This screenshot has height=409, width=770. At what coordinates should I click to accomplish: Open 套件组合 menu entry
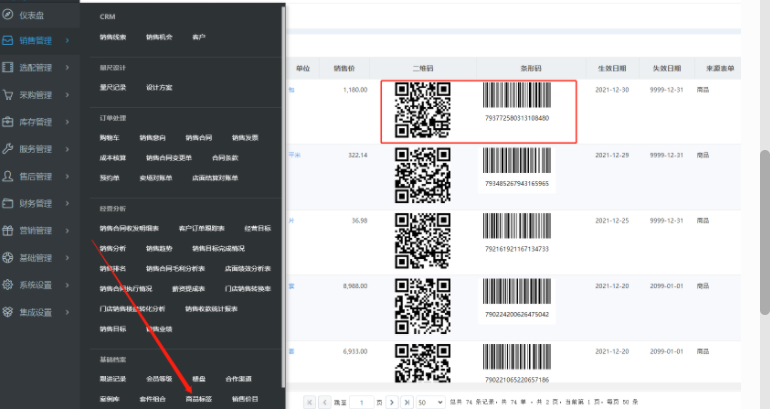coord(153,399)
